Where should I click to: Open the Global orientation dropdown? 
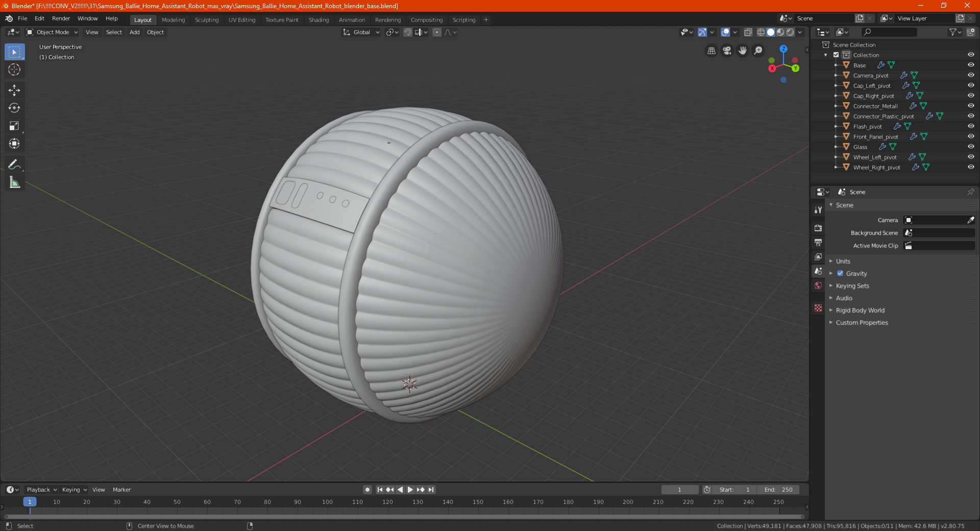(x=361, y=32)
